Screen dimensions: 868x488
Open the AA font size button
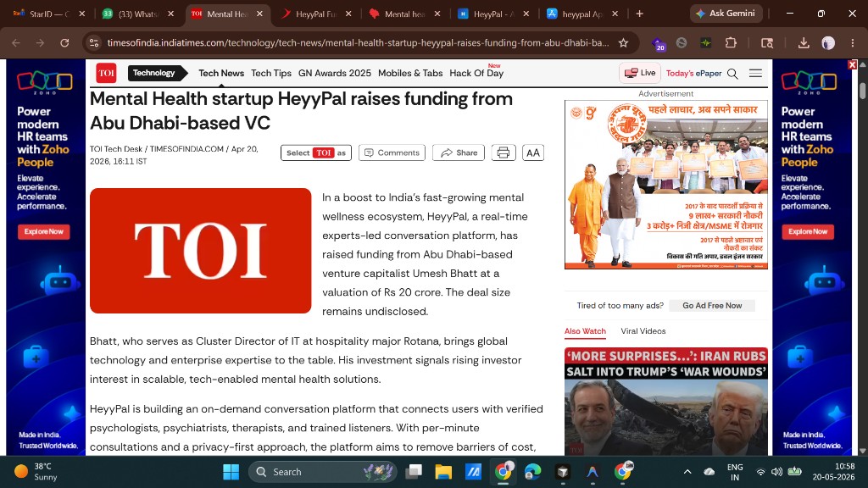(533, 152)
